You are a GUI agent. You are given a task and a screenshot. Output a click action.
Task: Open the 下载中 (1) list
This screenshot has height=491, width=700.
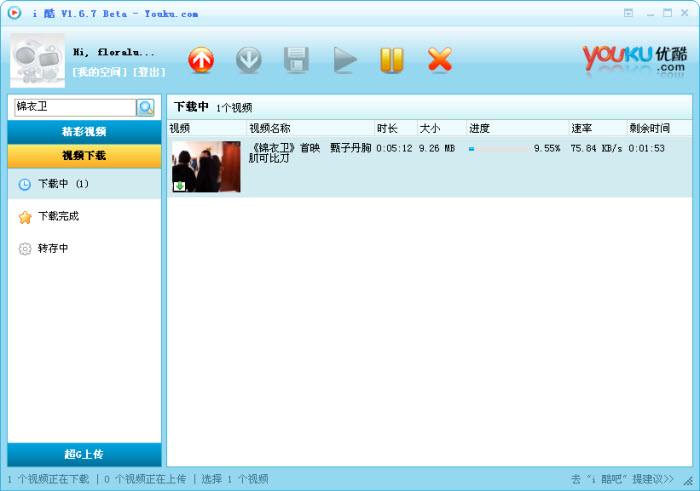pyautogui.click(x=84, y=184)
